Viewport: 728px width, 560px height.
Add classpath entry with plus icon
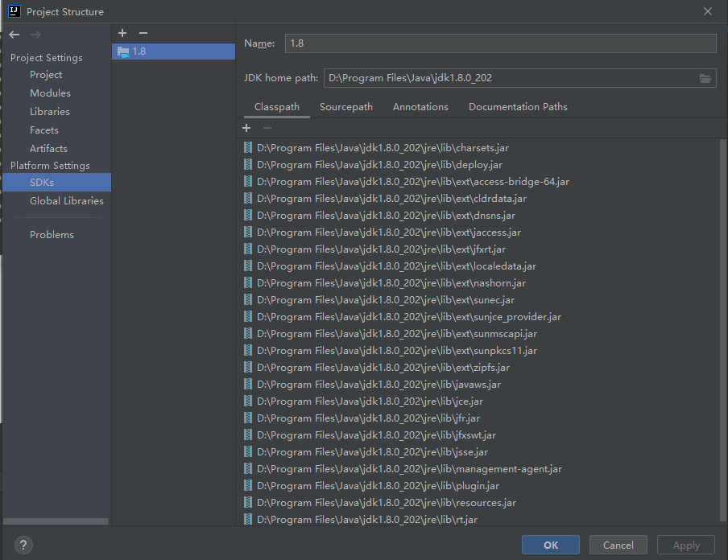246,128
